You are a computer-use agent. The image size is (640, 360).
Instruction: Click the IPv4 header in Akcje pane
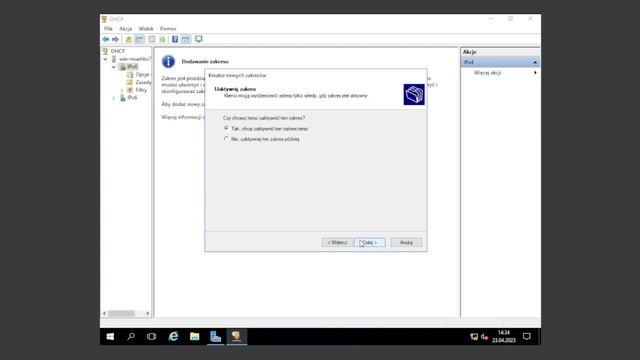coord(500,62)
